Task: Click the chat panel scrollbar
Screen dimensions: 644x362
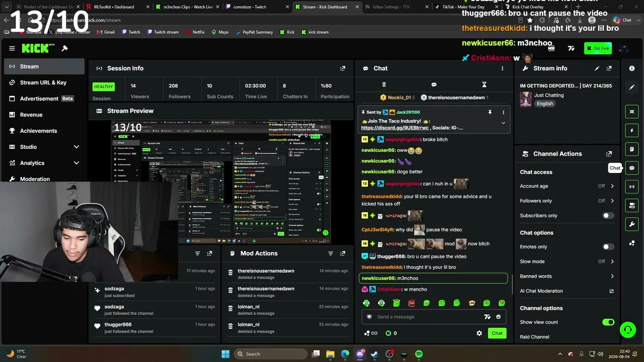Action: [513, 284]
